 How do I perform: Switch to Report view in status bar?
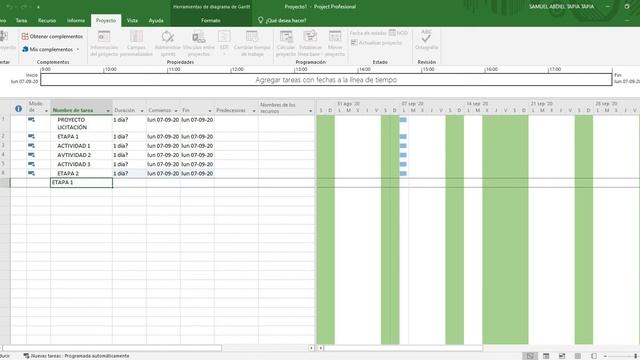593,356
